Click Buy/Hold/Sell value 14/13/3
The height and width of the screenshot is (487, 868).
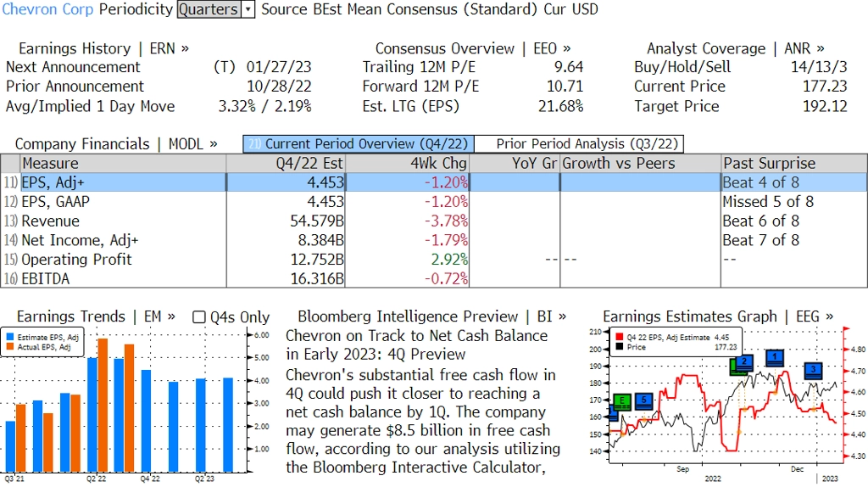click(819, 67)
